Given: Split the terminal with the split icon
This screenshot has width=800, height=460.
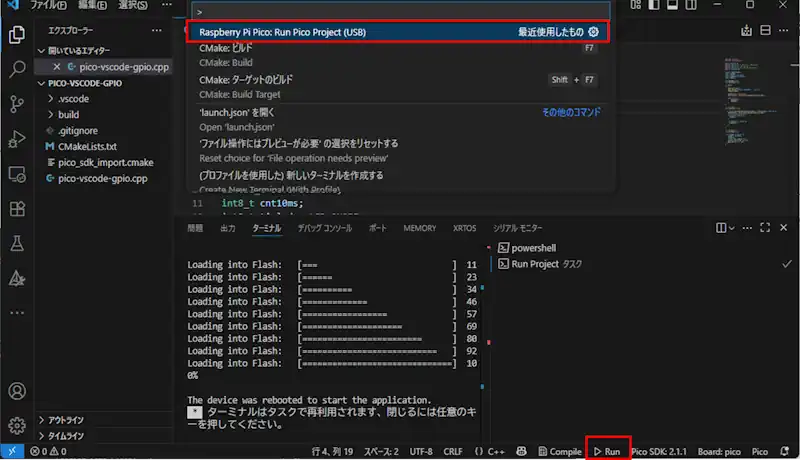Looking at the screenshot, I should (x=721, y=228).
